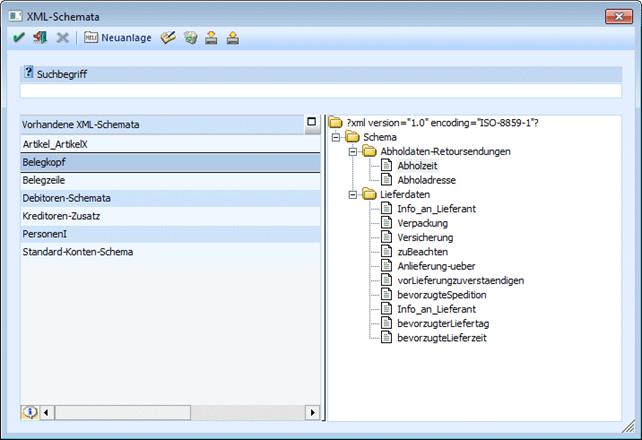Click the Suchbegriff help question mark icon
642x440 pixels.
point(28,73)
